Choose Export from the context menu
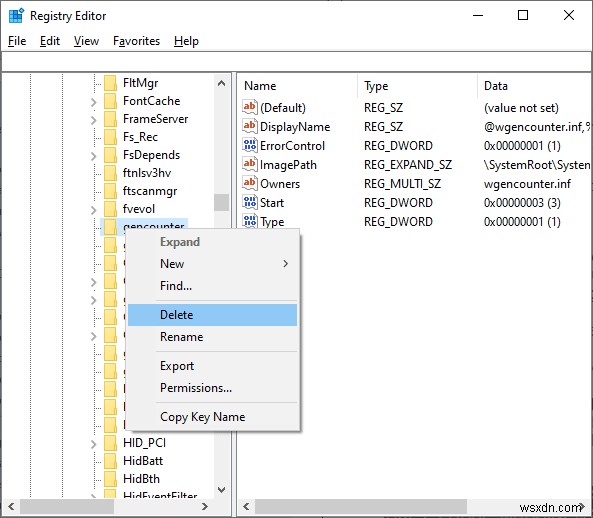This screenshot has width=593, height=518. tap(212, 366)
